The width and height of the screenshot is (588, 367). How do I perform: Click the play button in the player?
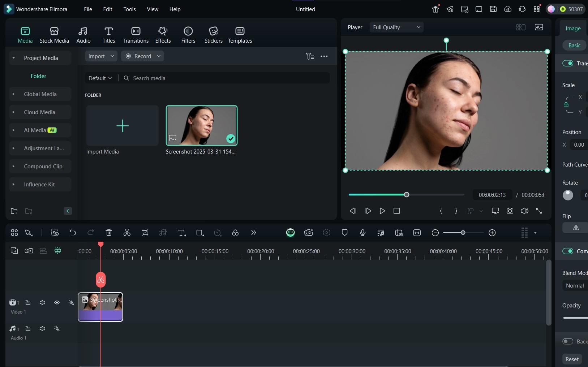click(x=382, y=211)
